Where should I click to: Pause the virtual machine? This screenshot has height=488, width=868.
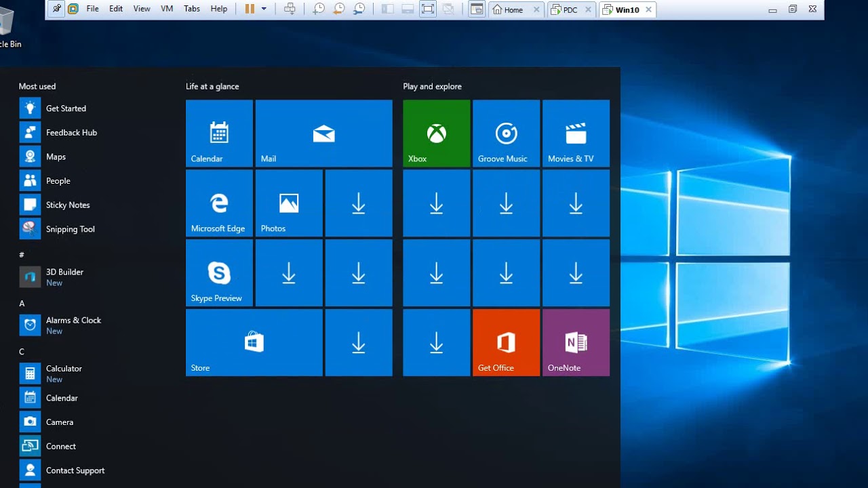pos(250,9)
